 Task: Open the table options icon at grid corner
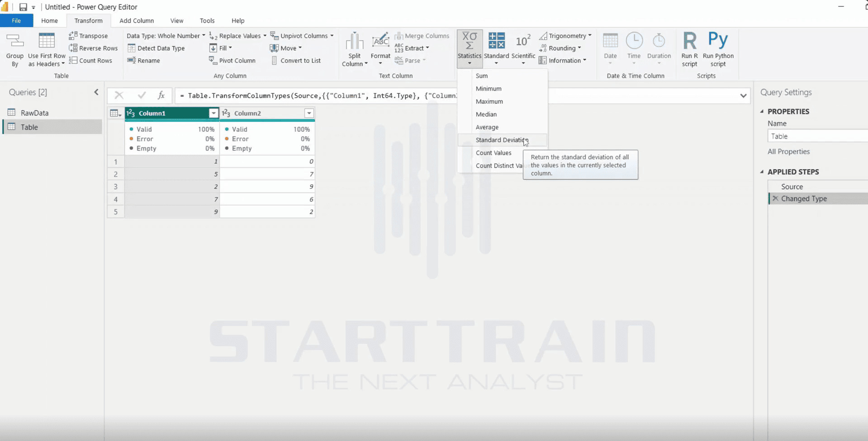116,113
